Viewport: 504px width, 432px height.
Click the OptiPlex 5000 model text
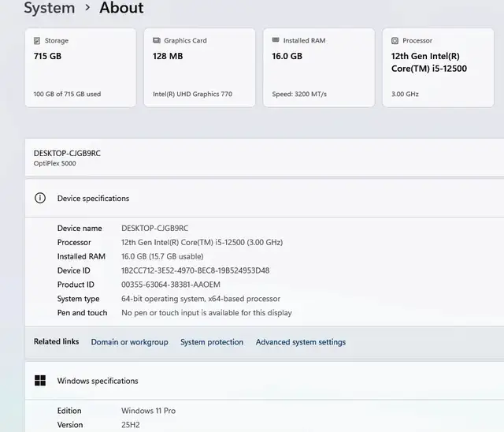[x=54, y=163]
